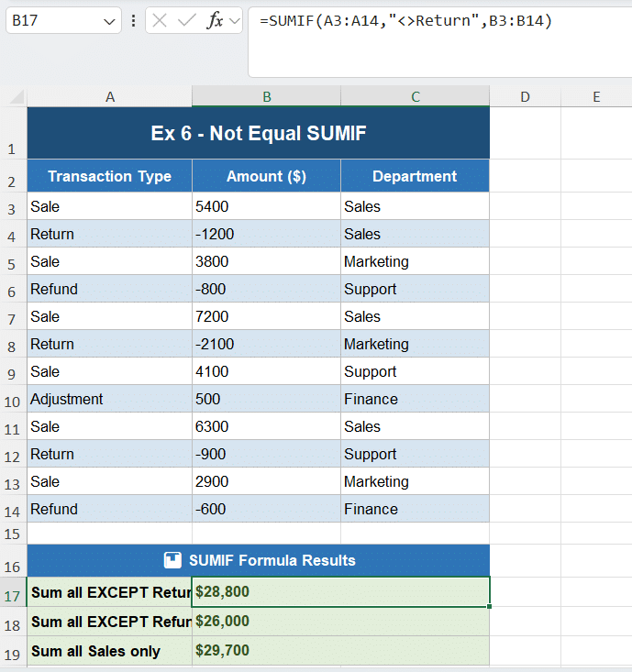
Task: Click the Select All corner triangle
Action: point(17,97)
